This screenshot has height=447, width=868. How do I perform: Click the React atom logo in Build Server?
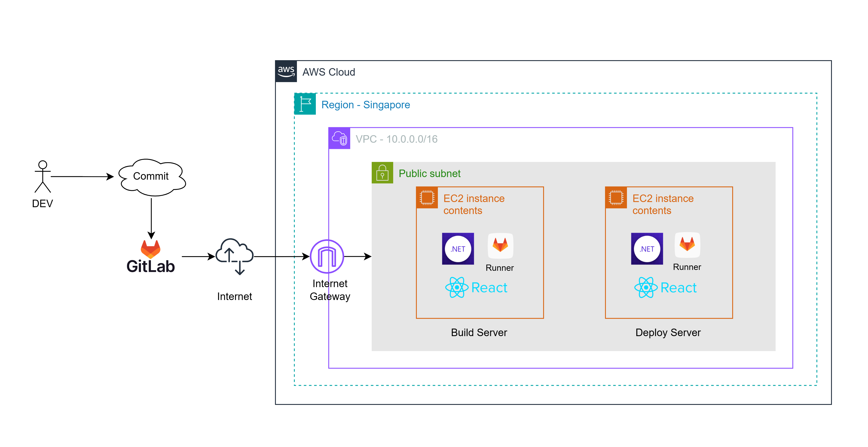pos(457,287)
